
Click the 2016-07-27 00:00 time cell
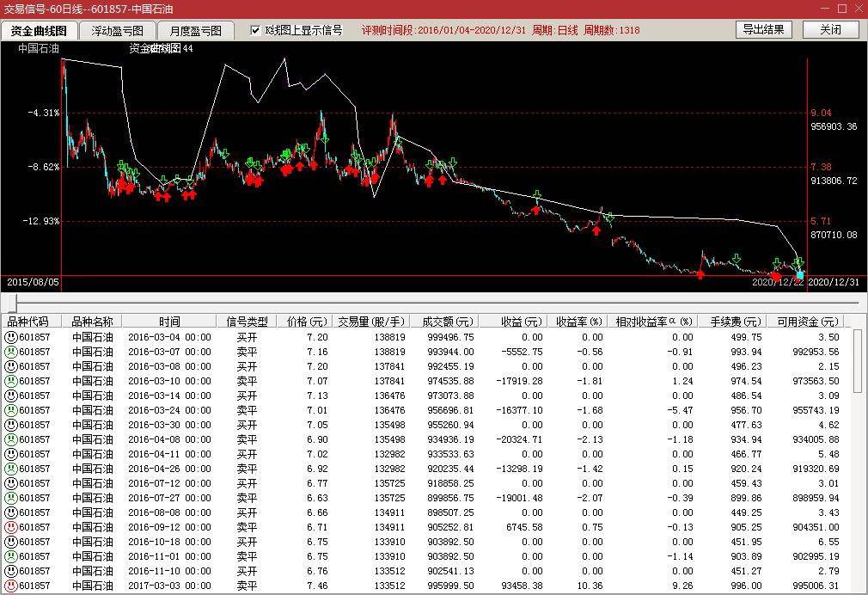169,498
